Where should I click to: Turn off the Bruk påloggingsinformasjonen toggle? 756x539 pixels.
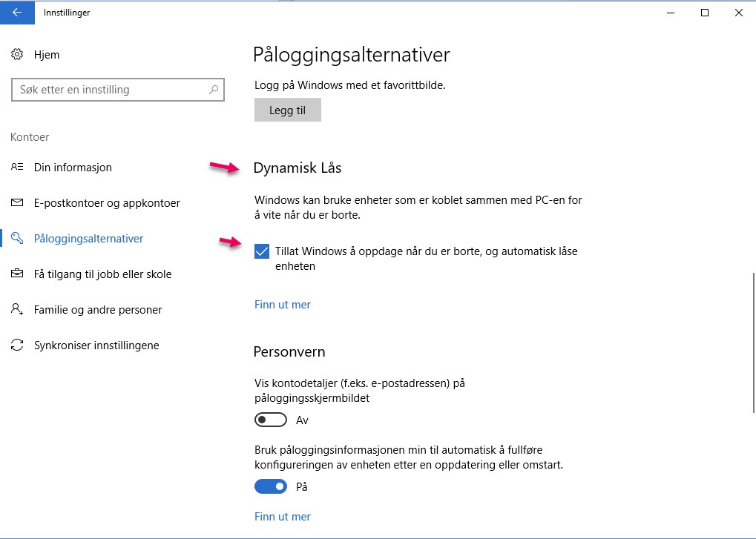(x=270, y=487)
